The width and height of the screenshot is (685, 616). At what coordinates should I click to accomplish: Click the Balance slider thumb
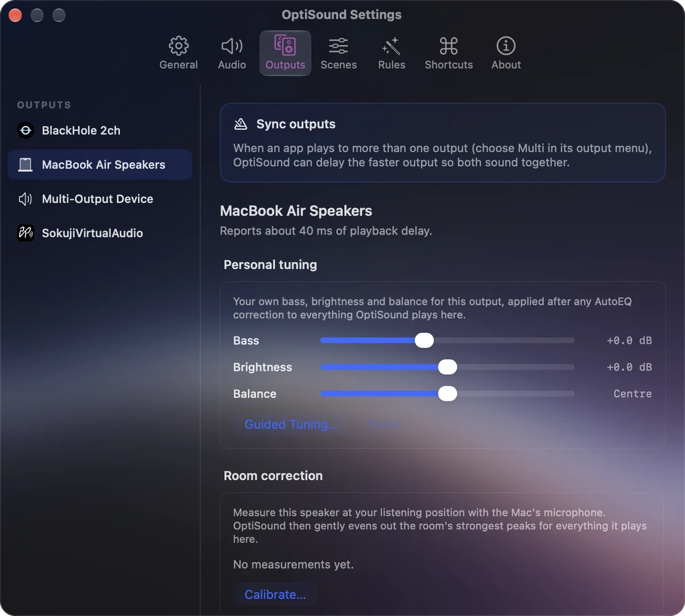pos(448,394)
